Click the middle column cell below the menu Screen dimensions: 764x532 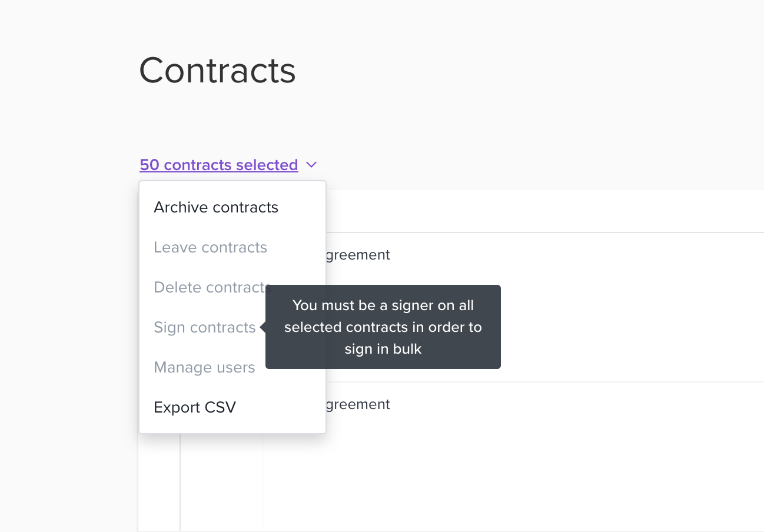click(x=221, y=483)
